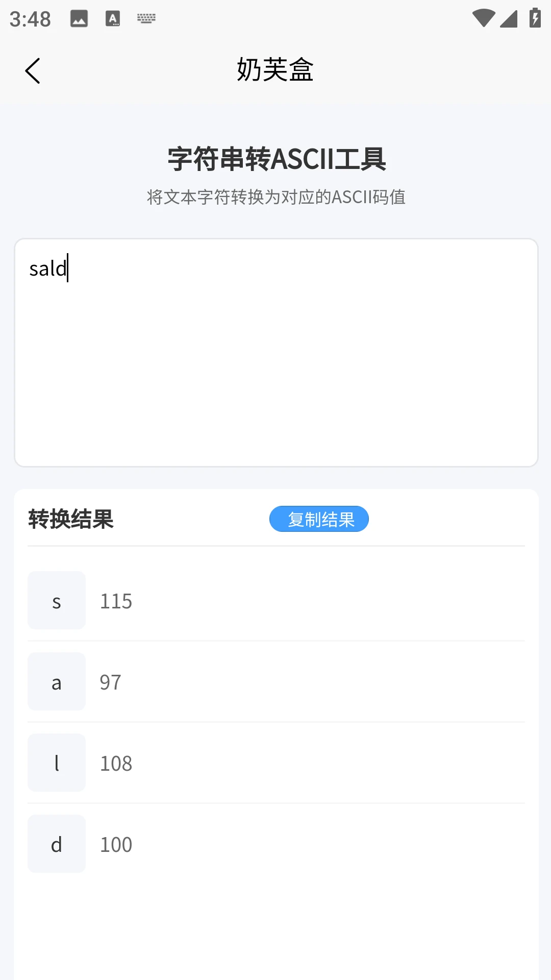This screenshot has width=551, height=980.
Task: Click the ASCII value 115 for 's'
Action: 116,600
